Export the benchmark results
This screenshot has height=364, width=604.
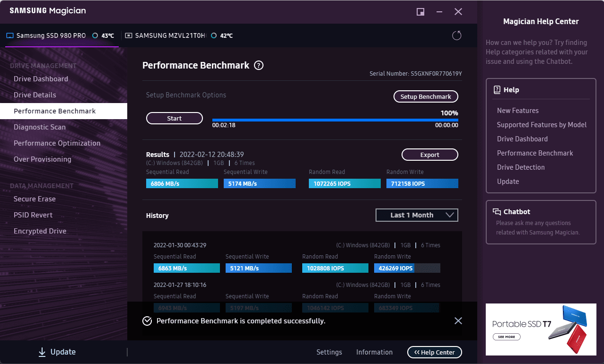point(430,155)
